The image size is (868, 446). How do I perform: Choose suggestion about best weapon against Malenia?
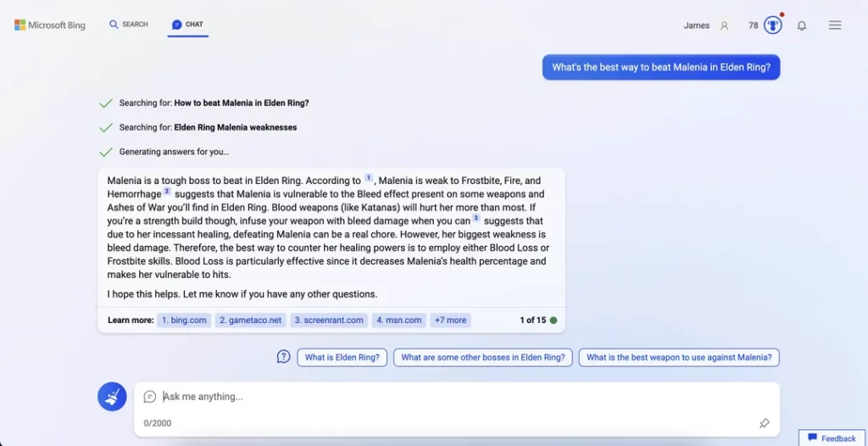click(x=679, y=357)
